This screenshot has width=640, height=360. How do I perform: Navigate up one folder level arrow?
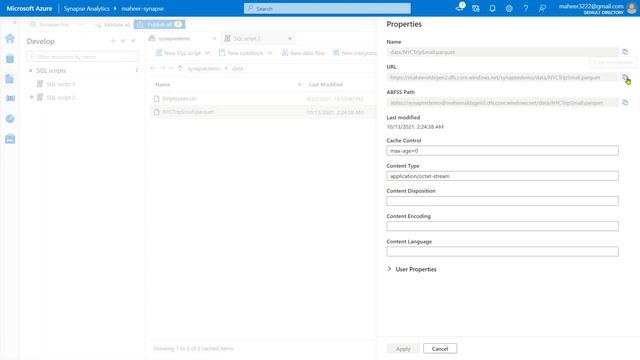(x=180, y=68)
